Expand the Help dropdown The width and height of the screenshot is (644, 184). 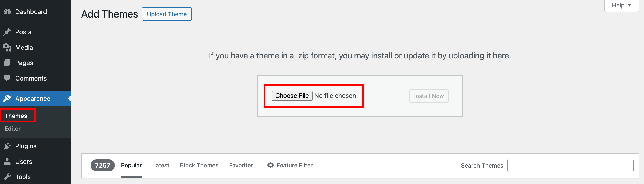[621, 5]
